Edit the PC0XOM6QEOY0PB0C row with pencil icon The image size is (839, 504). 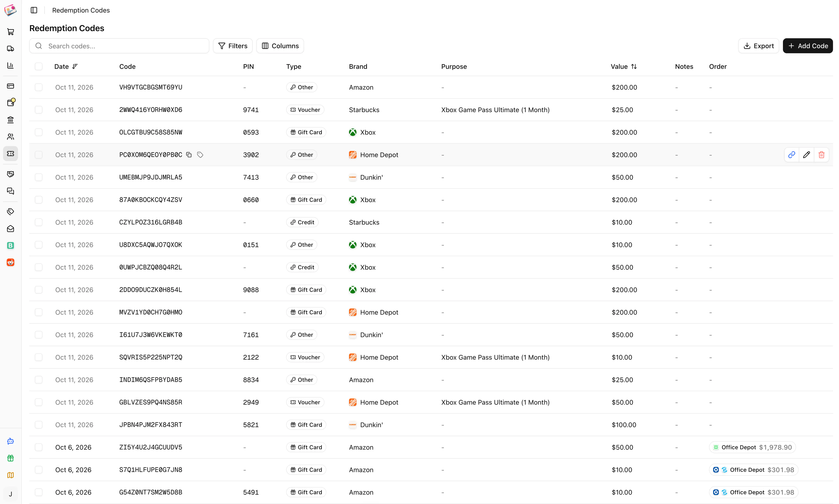click(806, 155)
